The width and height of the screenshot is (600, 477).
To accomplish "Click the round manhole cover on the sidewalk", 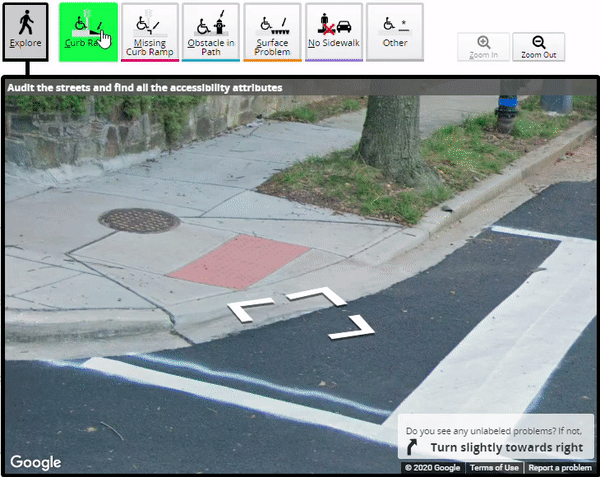I will coord(139,220).
